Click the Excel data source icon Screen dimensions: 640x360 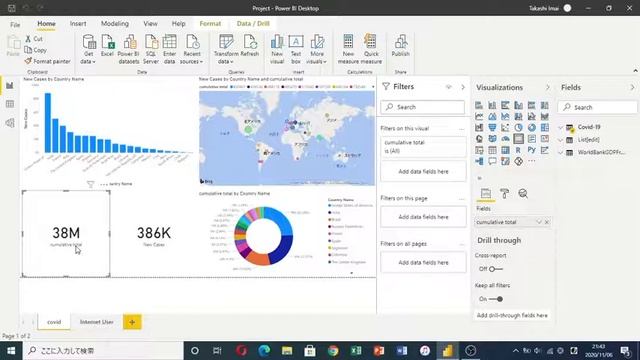(107, 46)
